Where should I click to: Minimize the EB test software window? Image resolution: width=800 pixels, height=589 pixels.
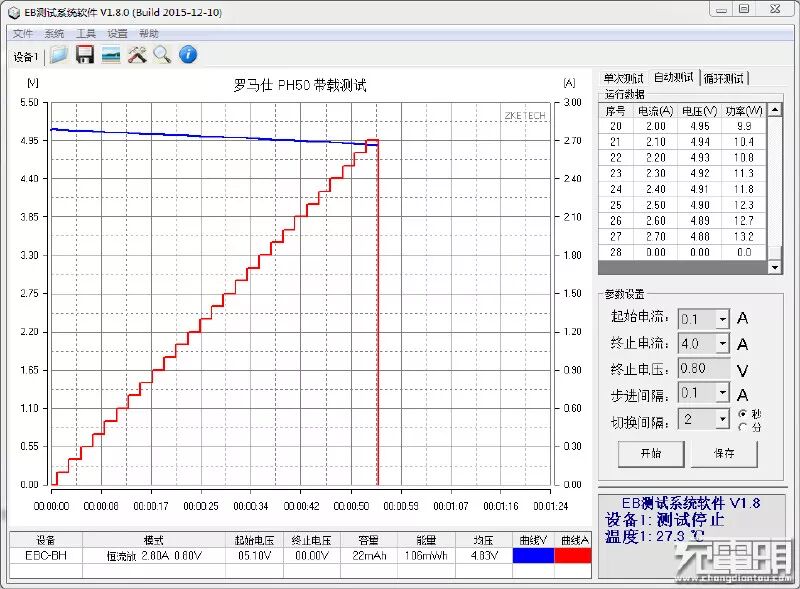[721, 9]
